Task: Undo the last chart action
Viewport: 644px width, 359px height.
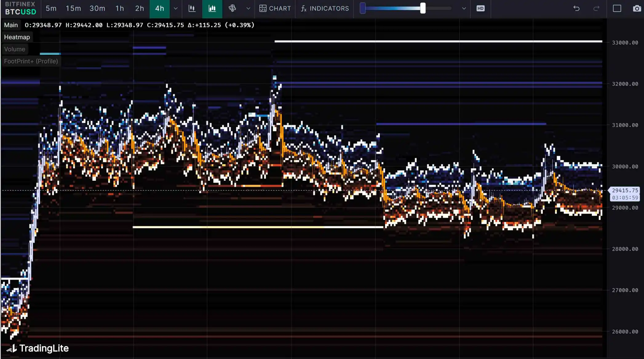Action: (x=576, y=9)
